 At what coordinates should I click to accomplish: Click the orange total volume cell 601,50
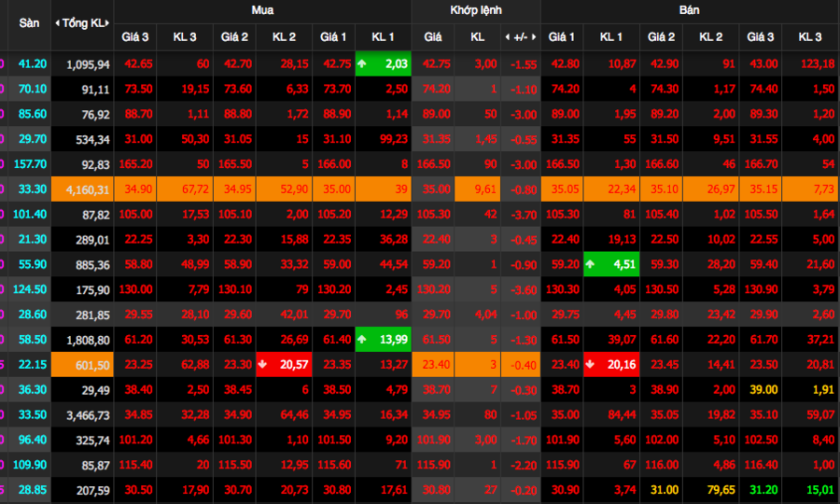[82, 364]
